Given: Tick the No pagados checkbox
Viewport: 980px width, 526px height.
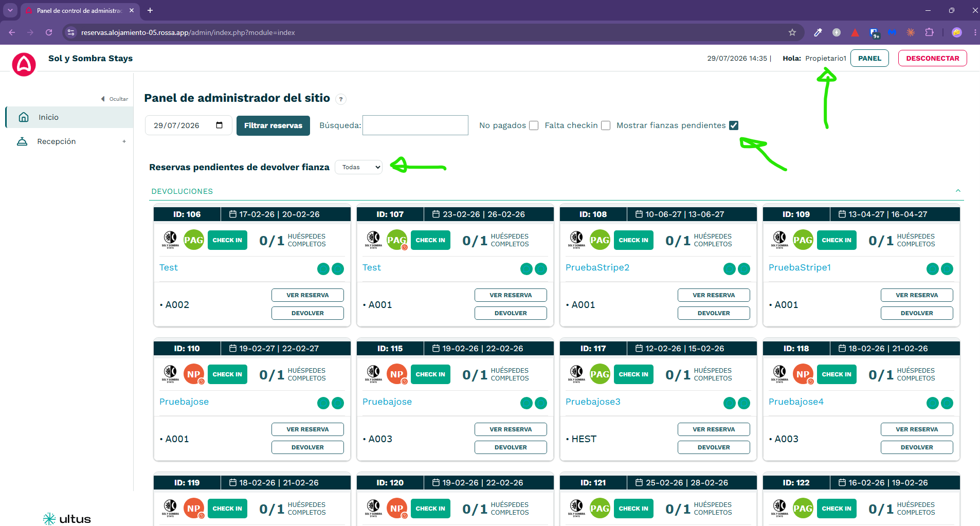Looking at the screenshot, I should 534,125.
